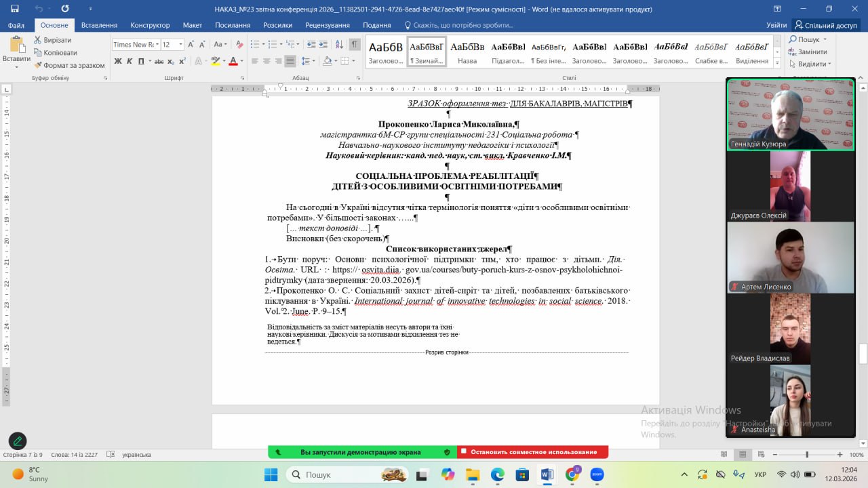This screenshot has width=868, height=488.
Task: Expand the Styles gallery more arrow
Action: 778,62
